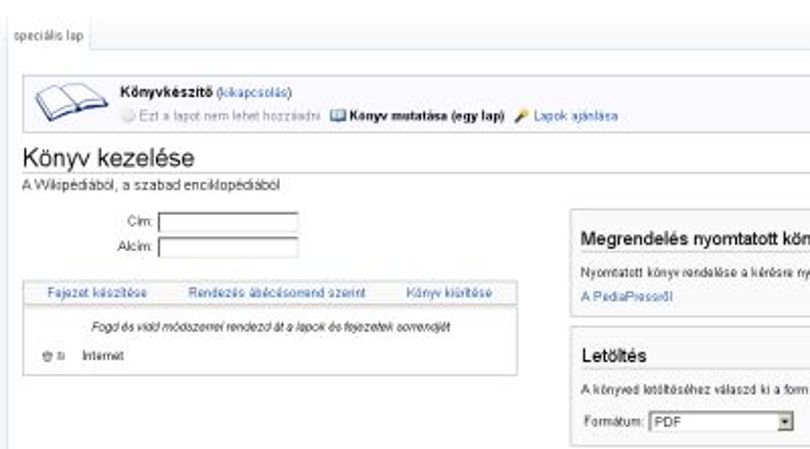Click the book icon beside Könyv mutatása
The width and height of the screenshot is (810, 449).
[x=338, y=116]
